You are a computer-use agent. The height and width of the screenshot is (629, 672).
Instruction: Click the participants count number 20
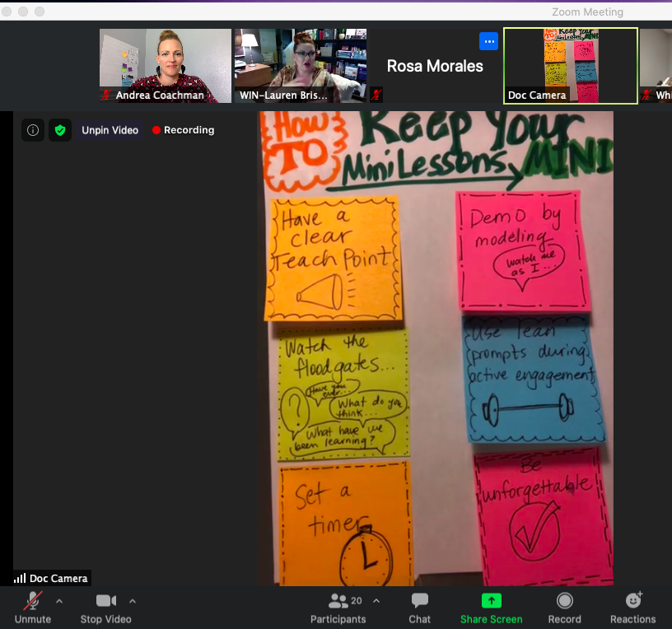(x=357, y=601)
